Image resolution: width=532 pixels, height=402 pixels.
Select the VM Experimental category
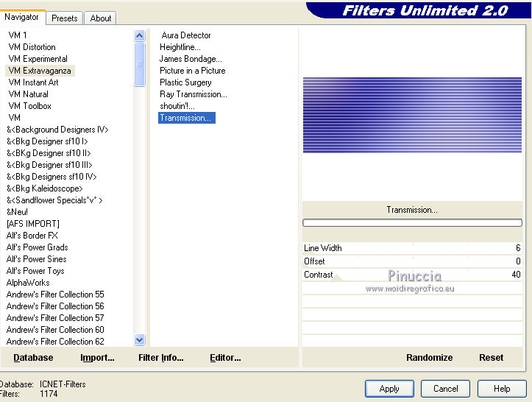click(38, 59)
